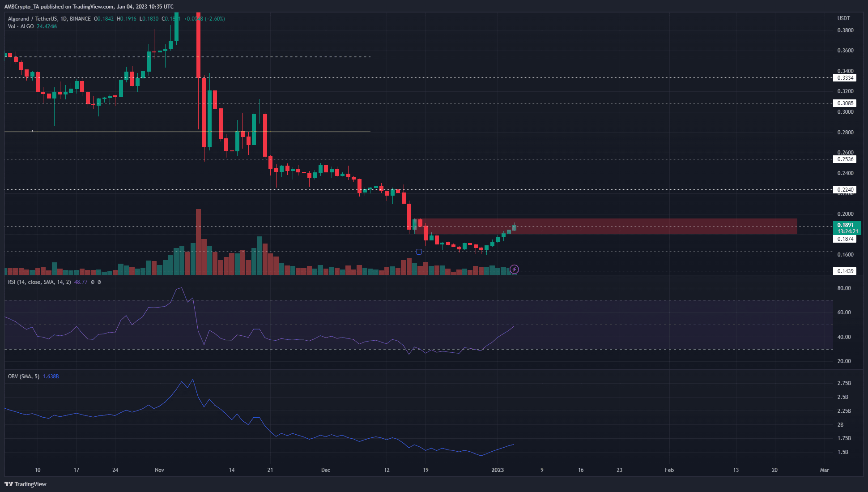The image size is (868, 492).
Task: Click the 0.3800 price axis tick
Action: click(845, 30)
